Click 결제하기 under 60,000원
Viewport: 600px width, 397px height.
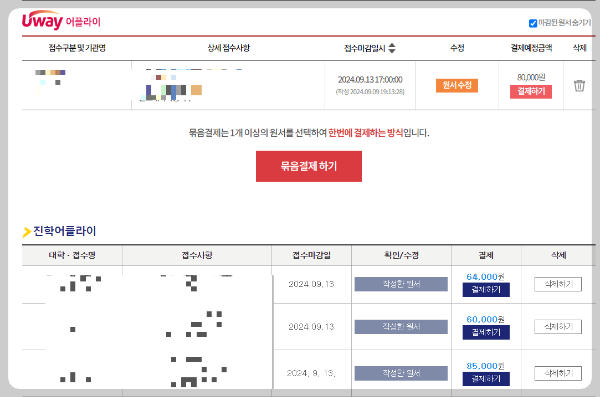point(486,332)
